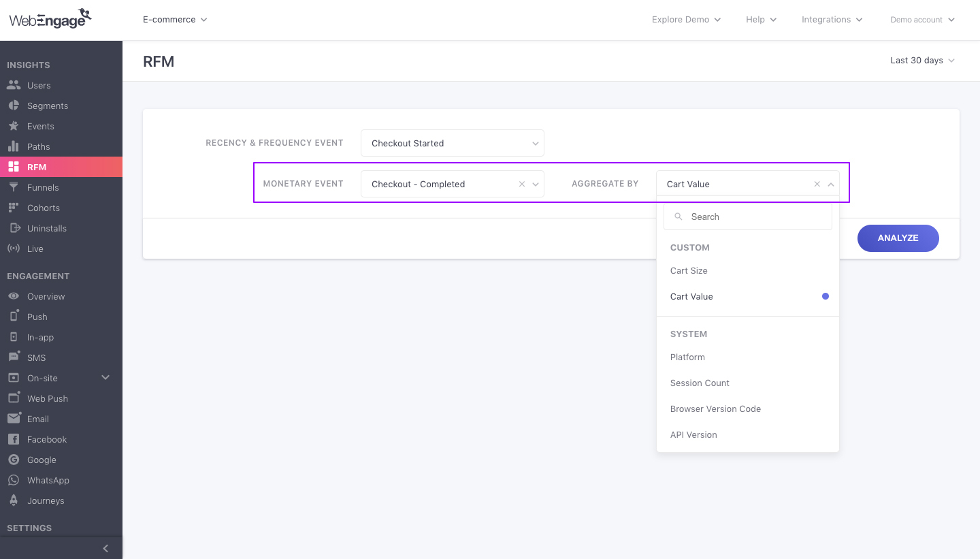This screenshot has height=559, width=980.
Task: Click the Journeys icon
Action: click(15, 500)
